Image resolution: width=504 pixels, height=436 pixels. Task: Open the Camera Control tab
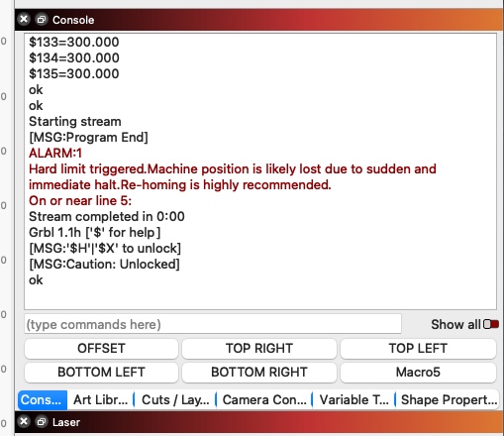(264, 400)
